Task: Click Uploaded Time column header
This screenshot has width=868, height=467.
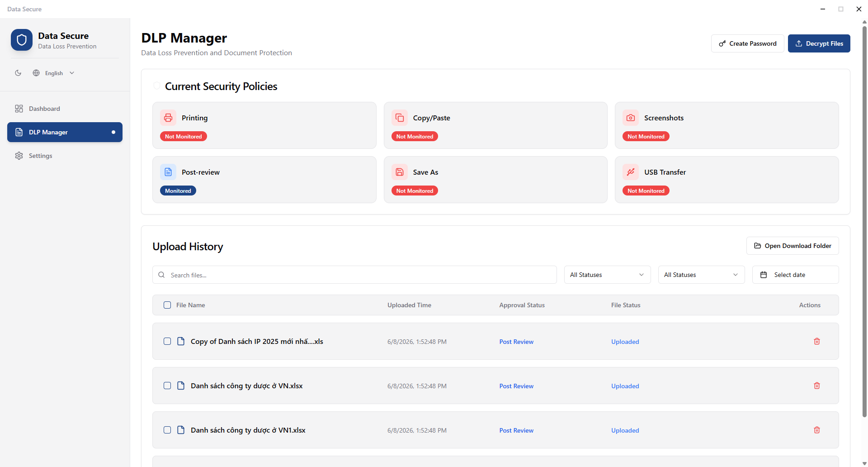Action: tap(409, 305)
